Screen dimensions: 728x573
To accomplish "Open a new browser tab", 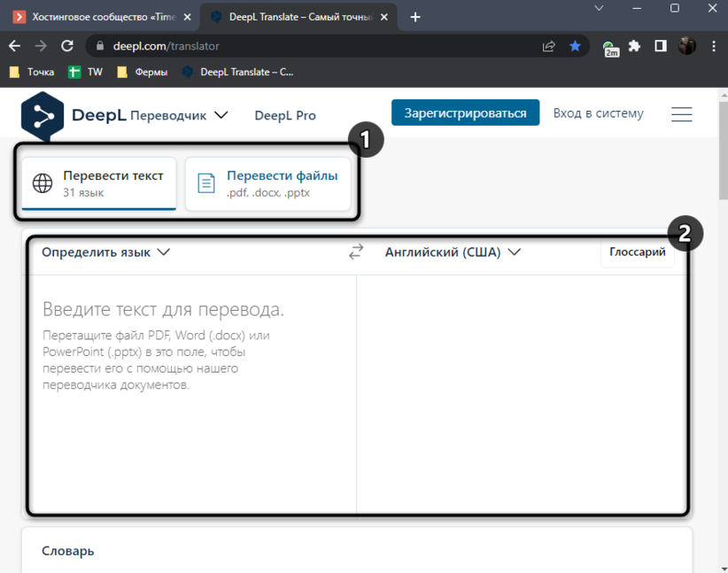I will [x=415, y=17].
